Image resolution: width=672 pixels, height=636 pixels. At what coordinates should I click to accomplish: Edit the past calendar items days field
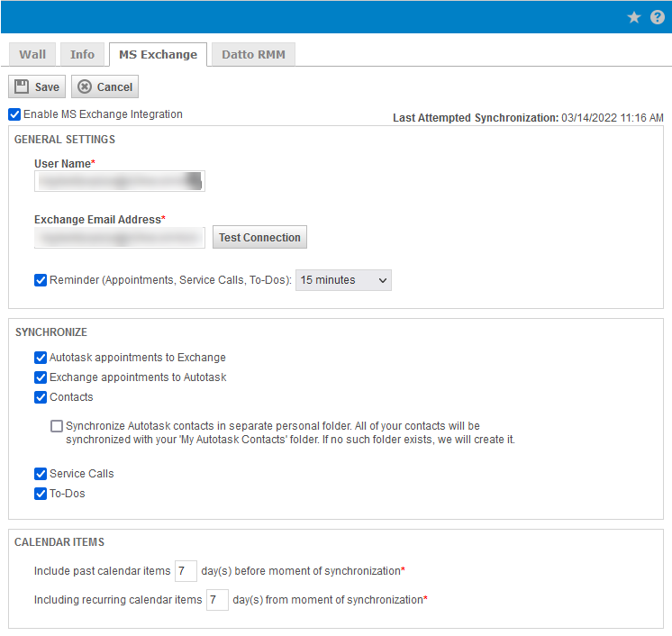click(186, 571)
